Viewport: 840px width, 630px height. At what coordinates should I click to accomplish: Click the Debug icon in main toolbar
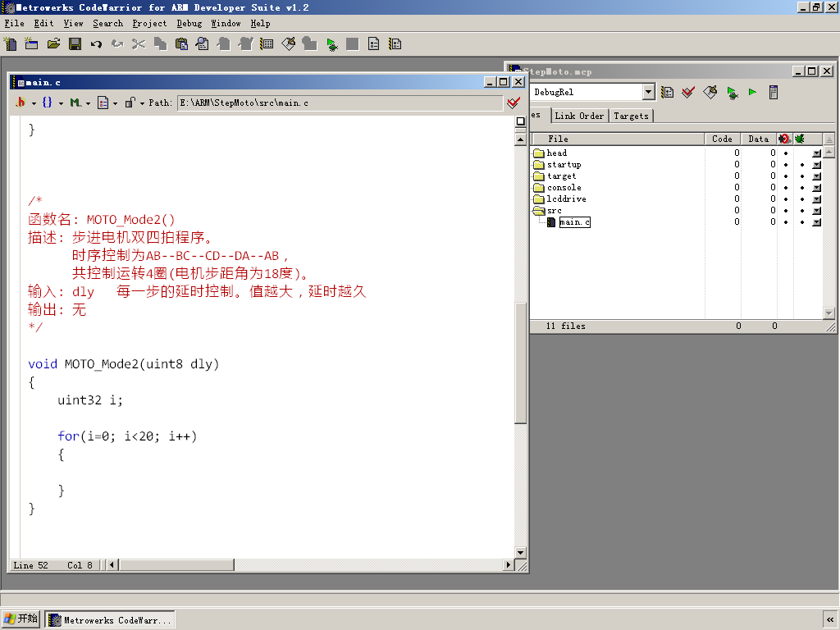pos(331,44)
